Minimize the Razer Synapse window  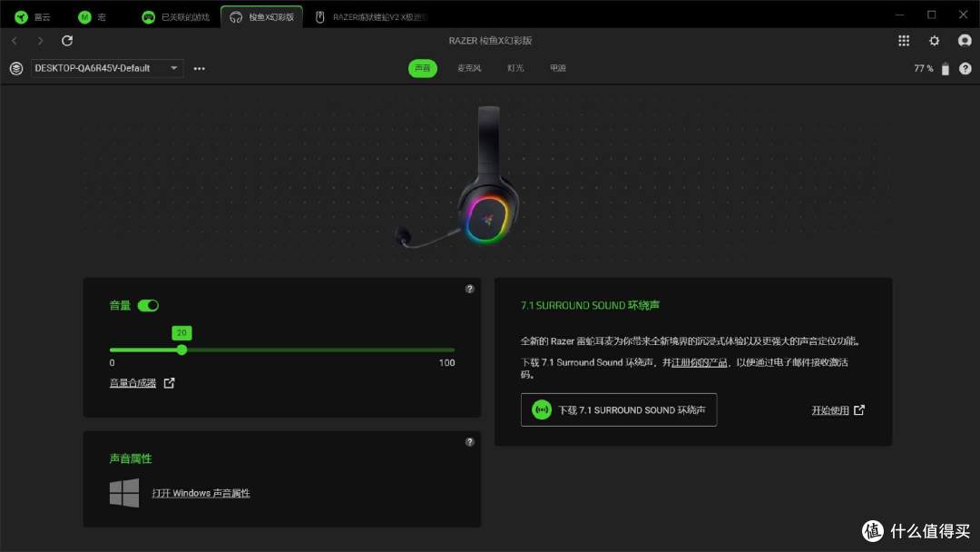900,15
